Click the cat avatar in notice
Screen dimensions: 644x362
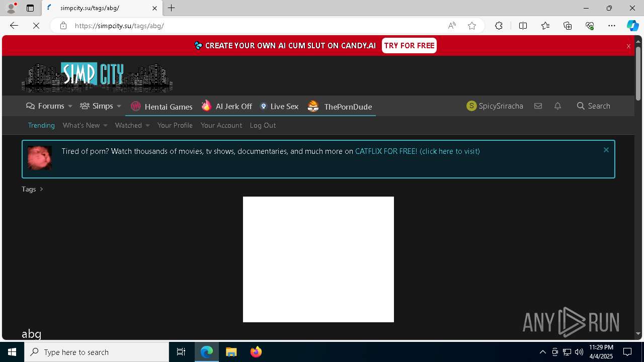pos(39,158)
